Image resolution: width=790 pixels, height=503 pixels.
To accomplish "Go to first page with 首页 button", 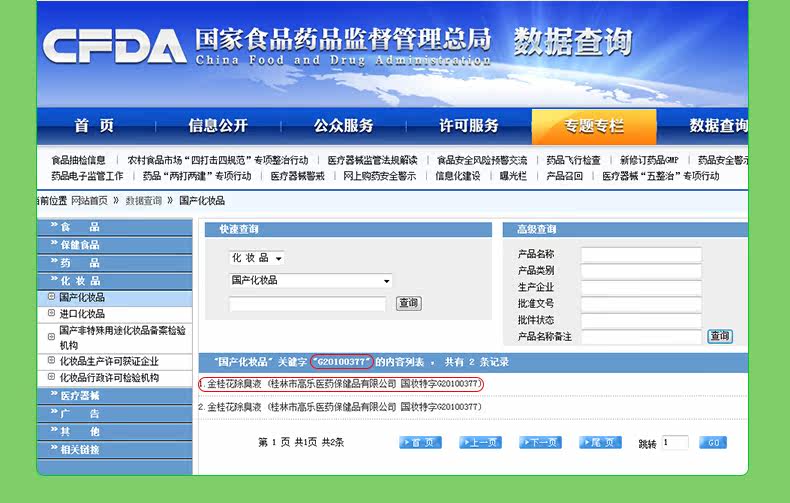I will click(421, 443).
